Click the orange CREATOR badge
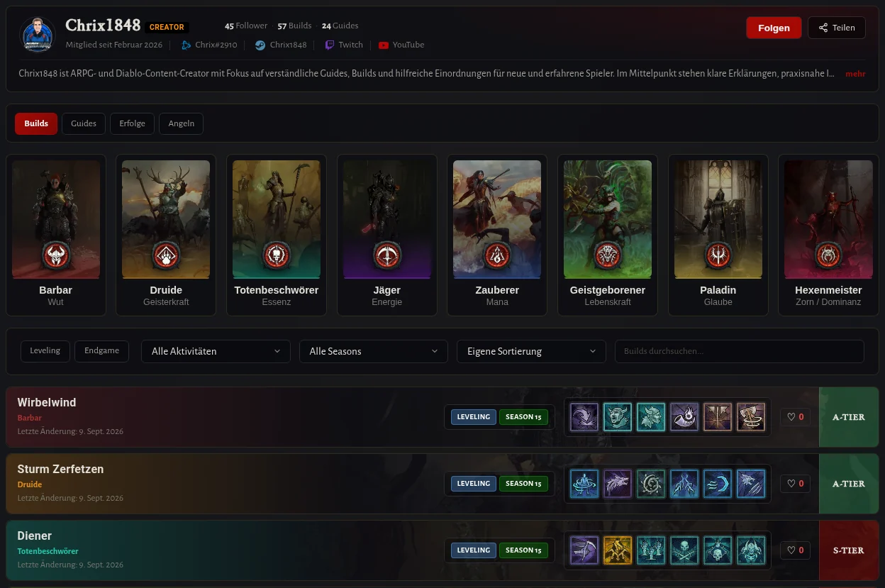 (x=167, y=27)
